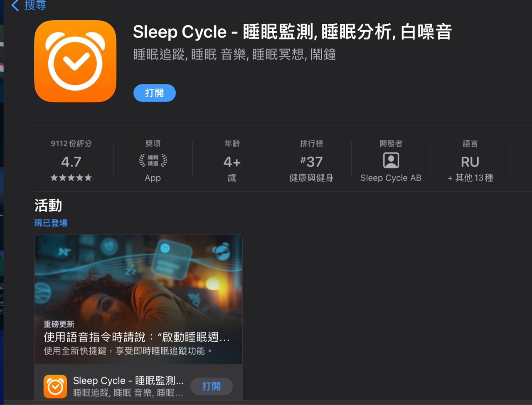Screen dimensions: 532x405
Task: Click the 現已登場 label
Action: click(51, 223)
